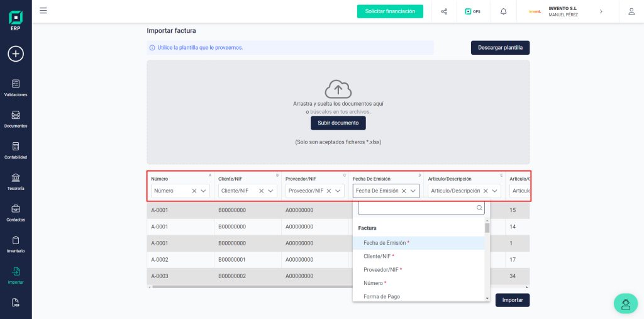Clear the Número column selection
Image resolution: width=644 pixels, height=319 pixels.
click(x=194, y=191)
